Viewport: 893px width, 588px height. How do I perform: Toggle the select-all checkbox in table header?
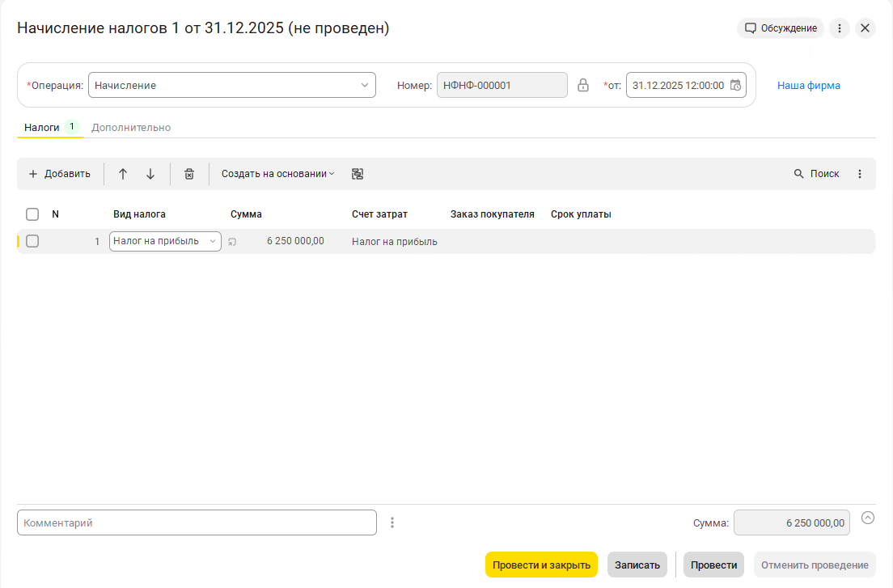click(x=32, y=214)
